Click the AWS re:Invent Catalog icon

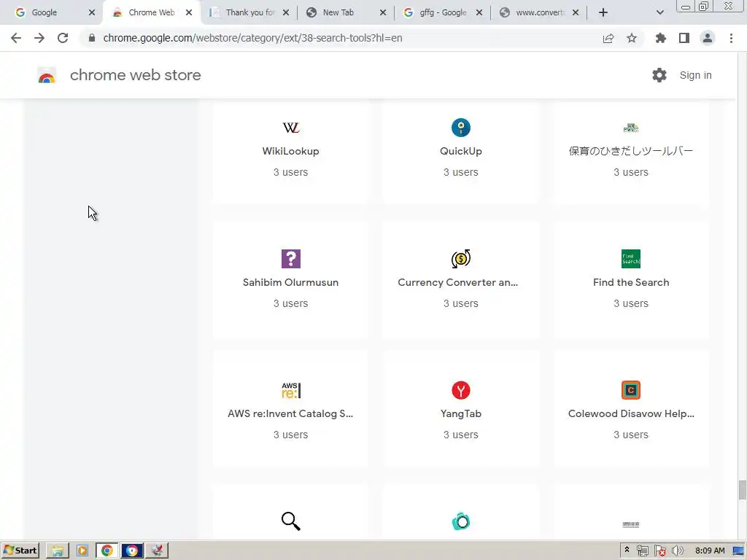pos(290,391)
